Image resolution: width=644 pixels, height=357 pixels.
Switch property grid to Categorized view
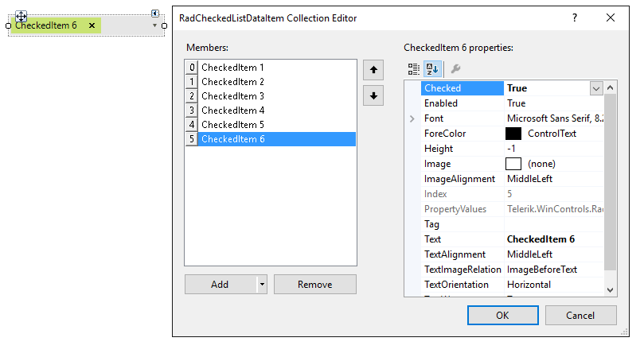[x=413, y=69]
